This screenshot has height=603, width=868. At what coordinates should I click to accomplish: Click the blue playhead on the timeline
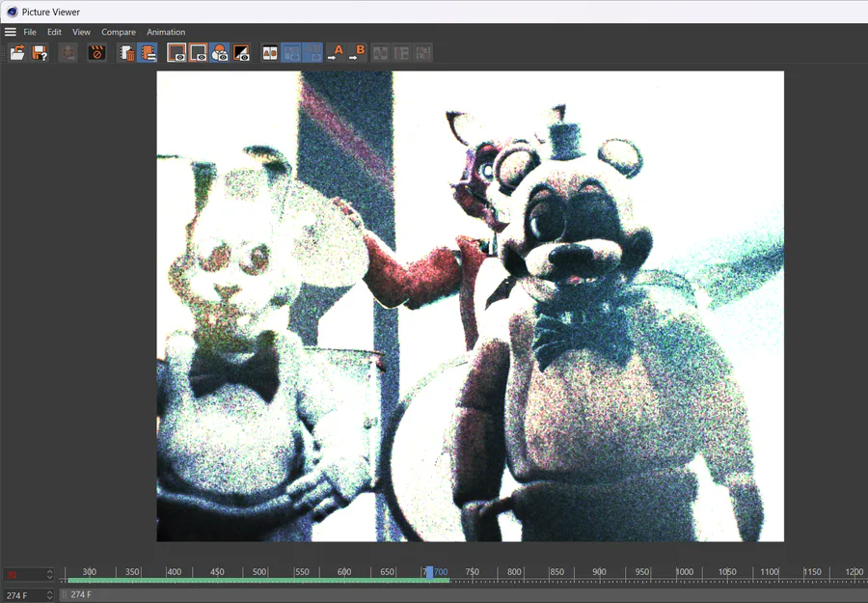[x=429, y=572]
